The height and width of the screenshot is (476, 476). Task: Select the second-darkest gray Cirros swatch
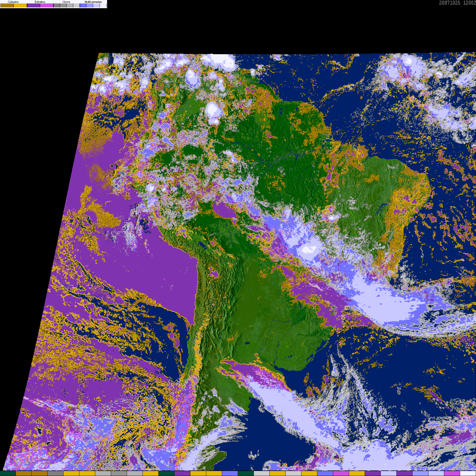[63, 5]
